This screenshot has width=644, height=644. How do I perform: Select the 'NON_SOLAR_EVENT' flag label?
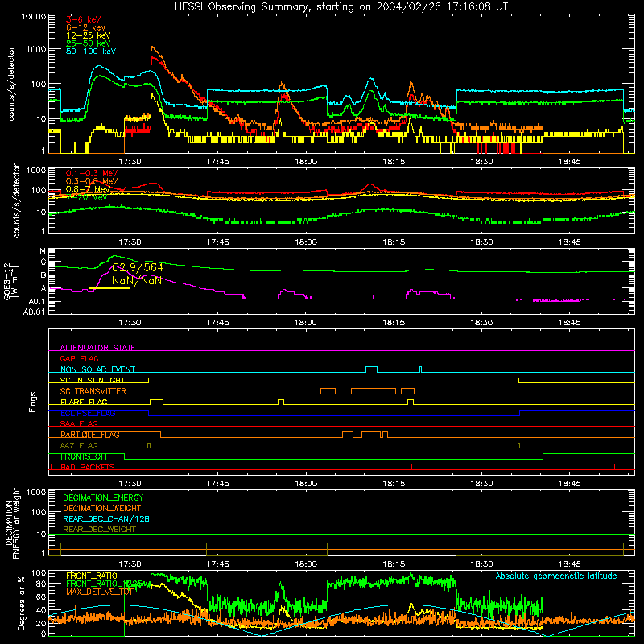(97, 369)
